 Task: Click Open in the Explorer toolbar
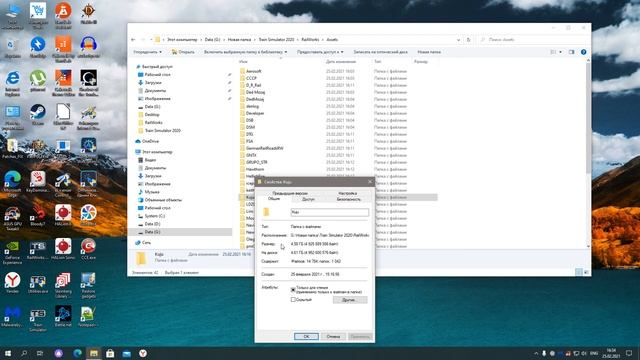tap(183, 52)
